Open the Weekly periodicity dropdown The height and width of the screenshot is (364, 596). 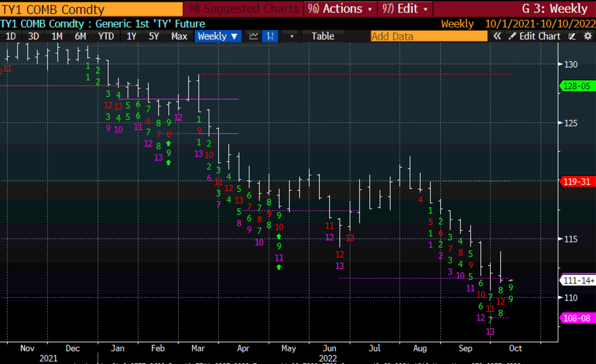(x=217, y=36)
